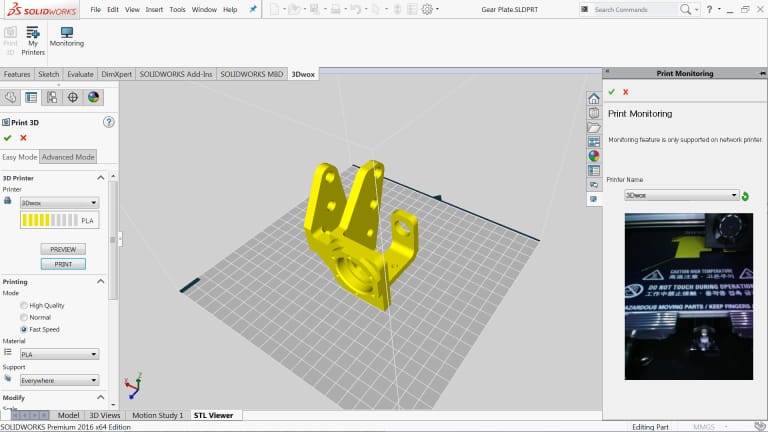Switch to the Advanced Mode tab
768x432 pixels.
click(68, 157)
